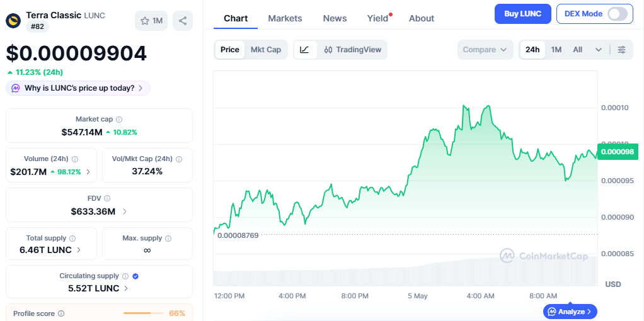
Task: Toggle the DEX Mode switch
Action: point(618,14)
